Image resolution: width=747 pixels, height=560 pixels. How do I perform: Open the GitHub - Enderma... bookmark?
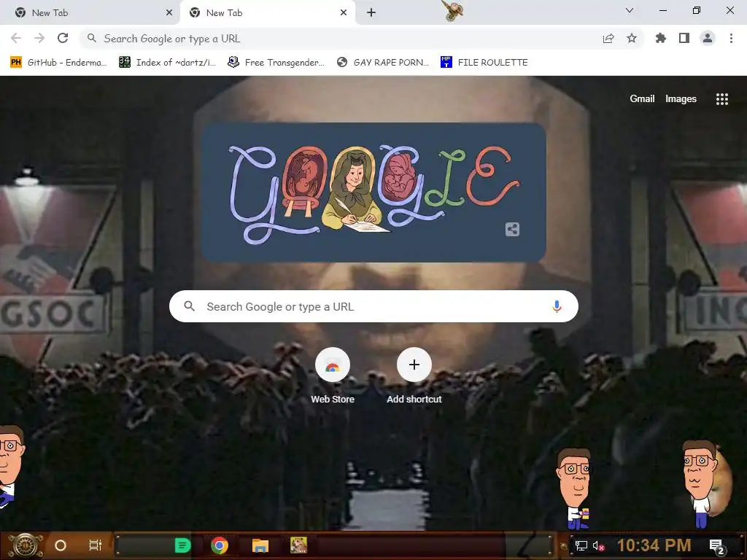point(58,63)
